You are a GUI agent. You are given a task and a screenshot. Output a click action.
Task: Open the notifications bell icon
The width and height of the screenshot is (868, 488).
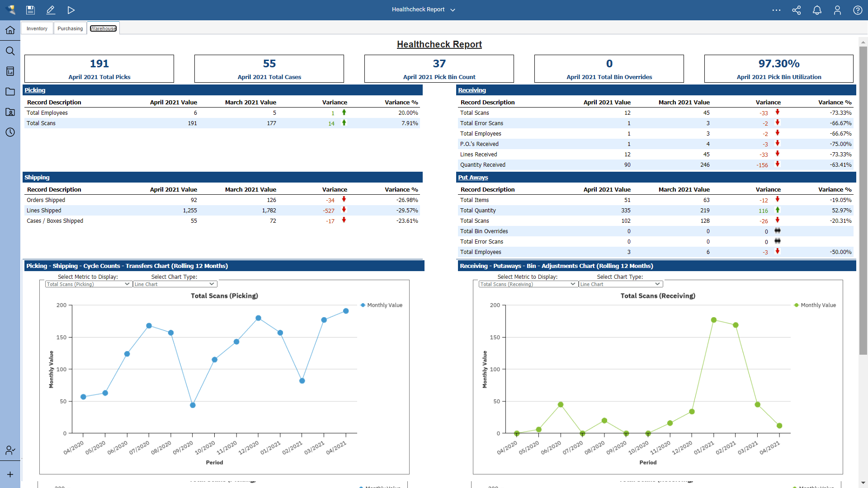click(x=817, y=10)
